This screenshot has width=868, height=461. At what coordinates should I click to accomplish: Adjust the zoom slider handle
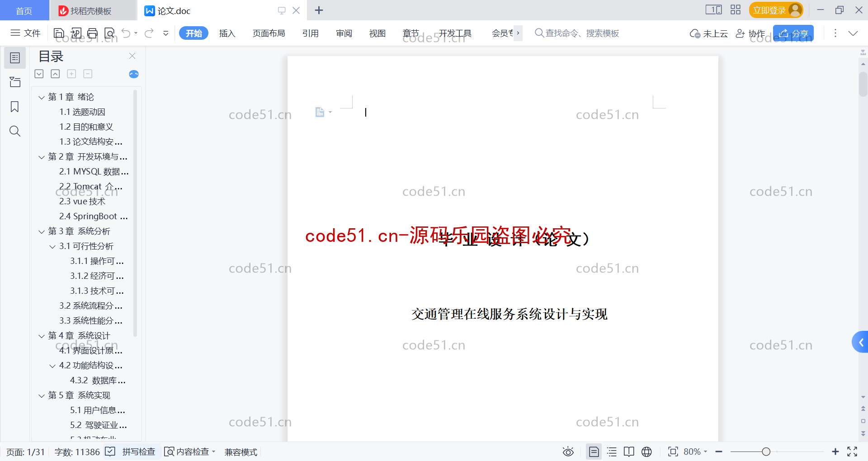click(x=766, y=452)
